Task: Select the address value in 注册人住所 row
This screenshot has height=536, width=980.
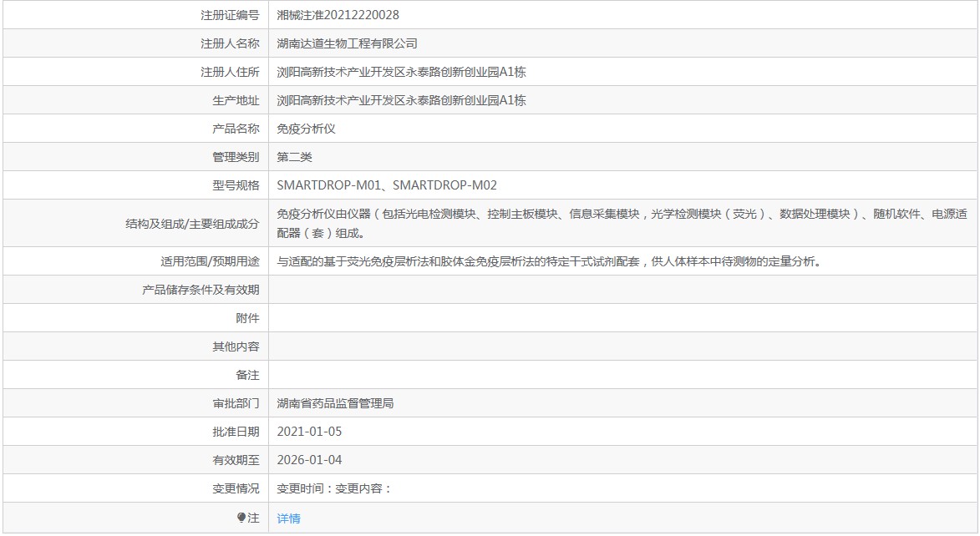Action: [401, 72]
